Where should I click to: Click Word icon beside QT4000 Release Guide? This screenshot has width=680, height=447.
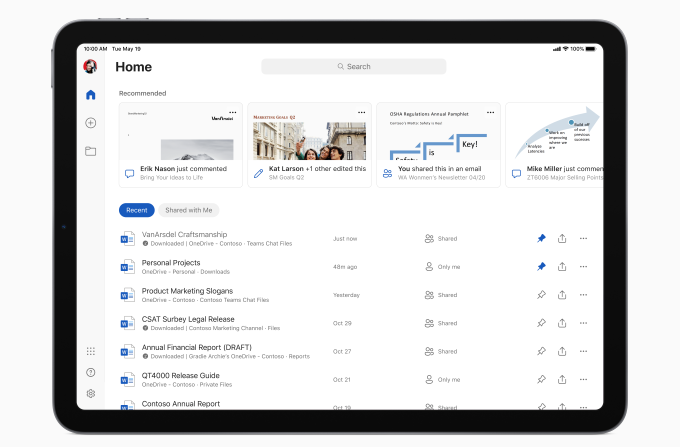[x=128, y=379]
